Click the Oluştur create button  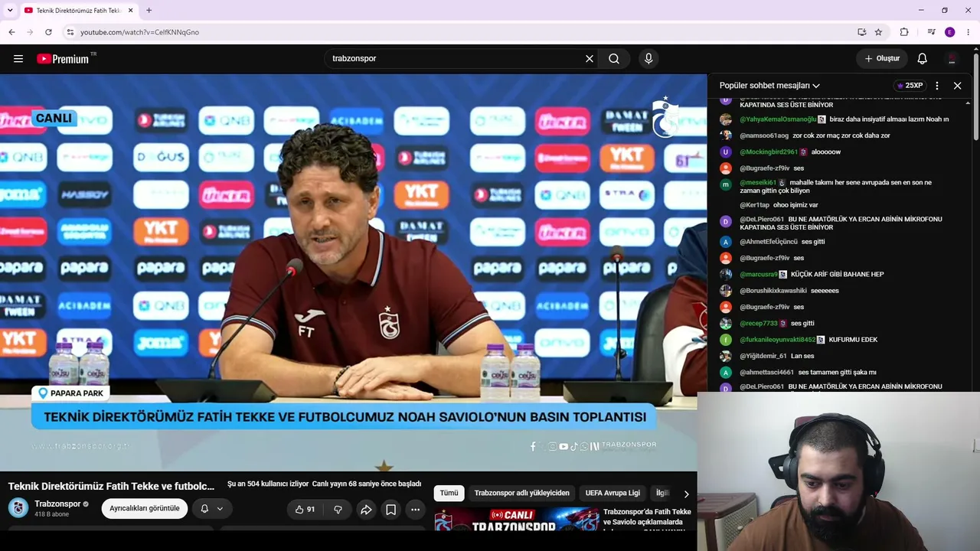pyautogui.click(x=882, y=59)
